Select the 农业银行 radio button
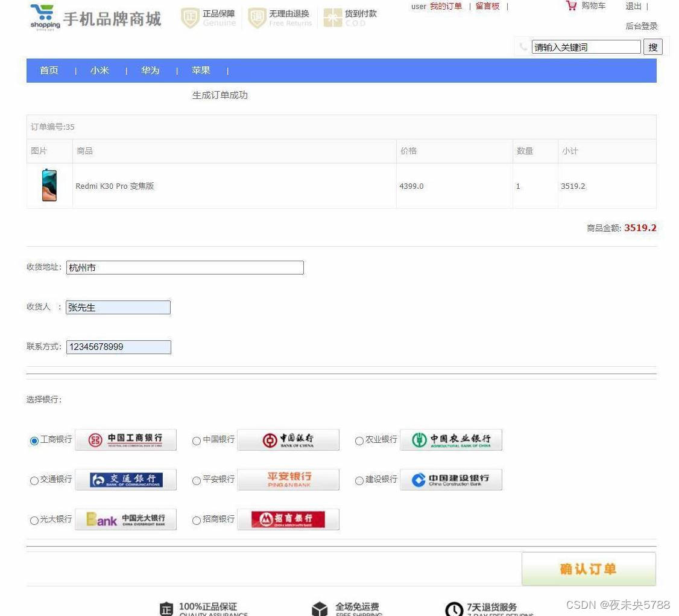Screen dimensions: 679x616 coord(359,441)
